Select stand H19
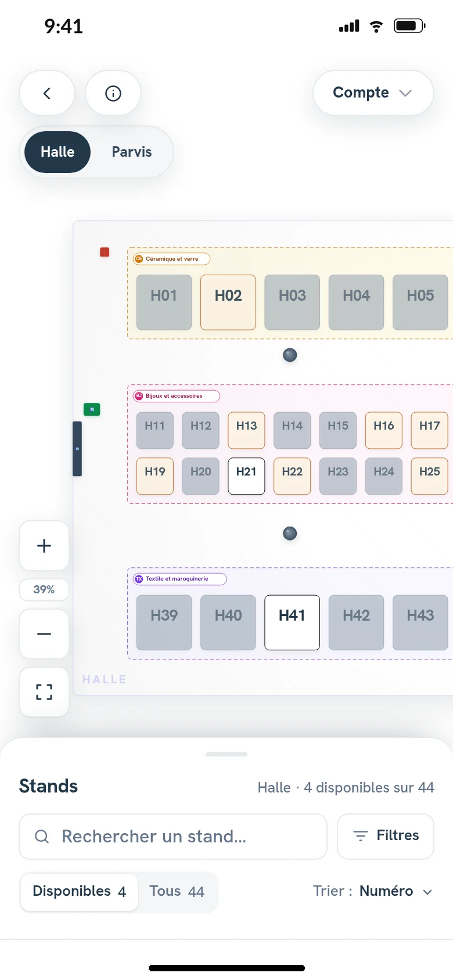The height and width of the screenshot is (980, 453). pyautogui.click(x=155, y=476)
